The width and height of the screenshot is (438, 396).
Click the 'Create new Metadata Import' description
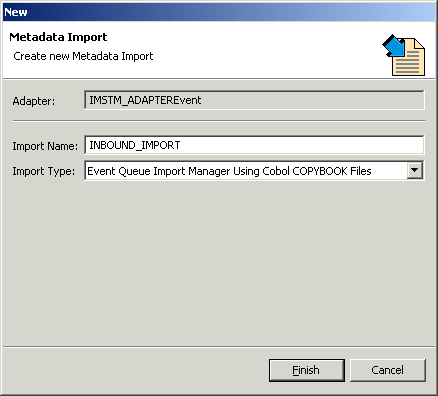(x=83, y=56)
